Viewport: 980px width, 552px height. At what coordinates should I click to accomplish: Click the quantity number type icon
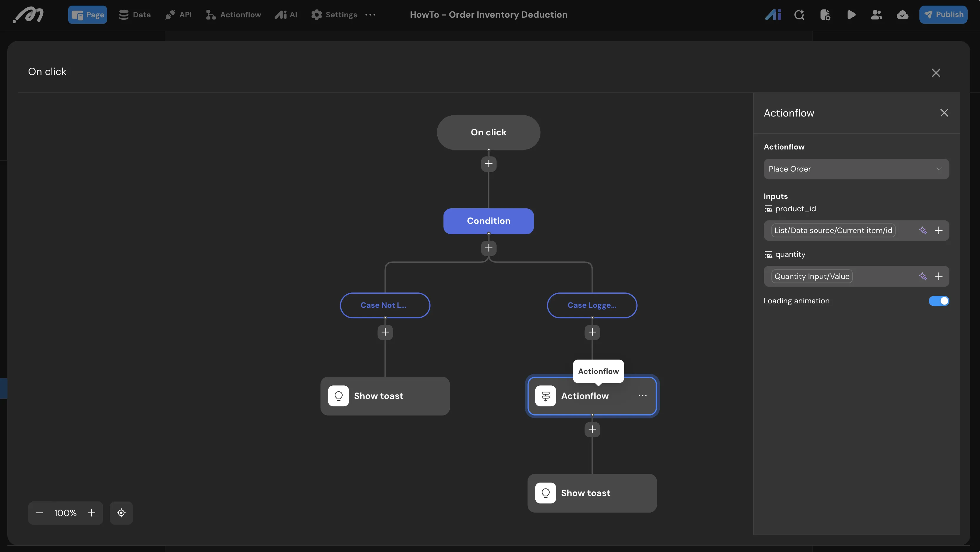pos(769,255)
